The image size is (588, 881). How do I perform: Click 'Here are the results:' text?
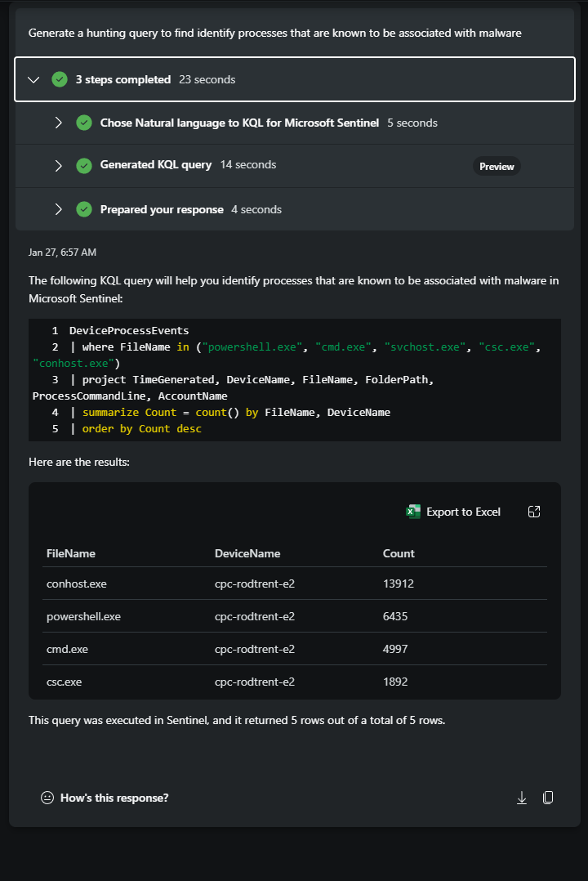point(79,462)
